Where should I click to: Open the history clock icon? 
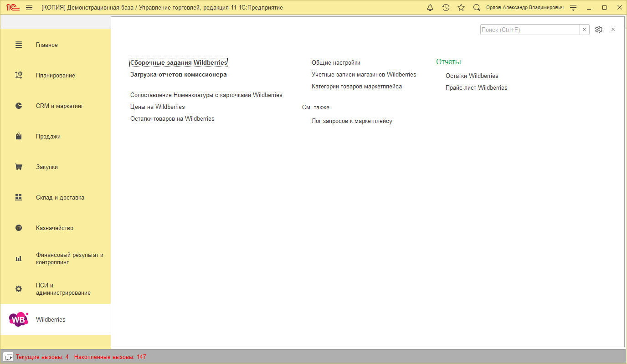click(x=446, y=7)
